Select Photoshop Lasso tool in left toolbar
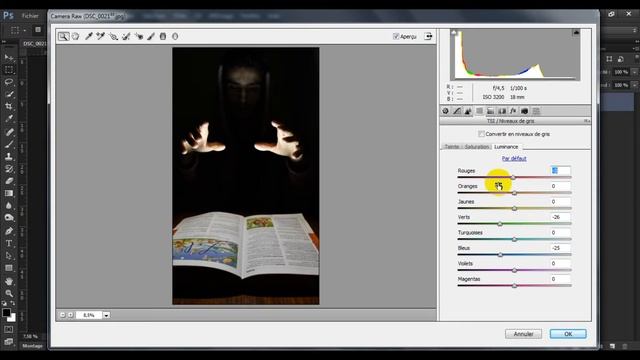Screen dimensions: 640x360 [x=9, y=82]
